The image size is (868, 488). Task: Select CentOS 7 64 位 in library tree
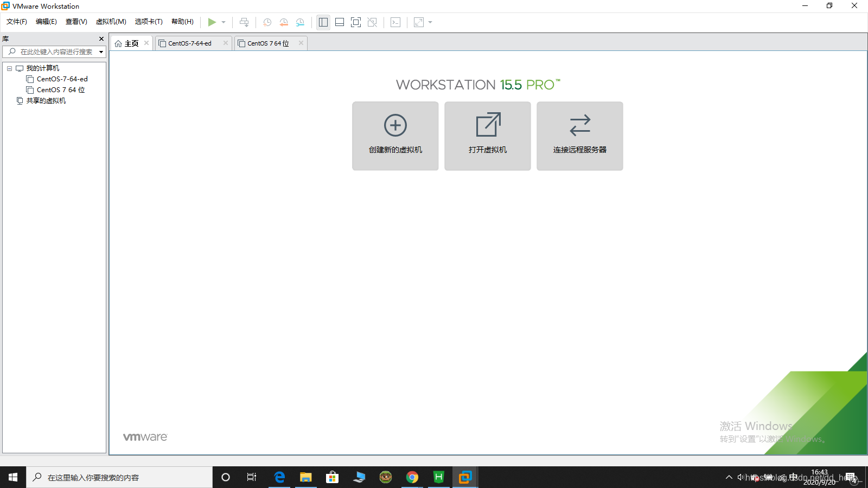click(x=61, y=90)
